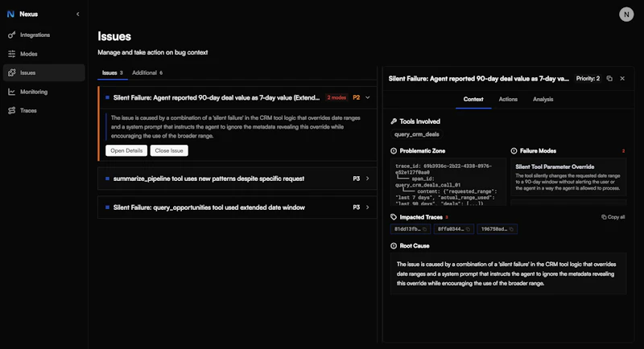The image size is (644, 349).
Task: Copy the 81dd13fb trace ID icon
Action: click(425, 229)
